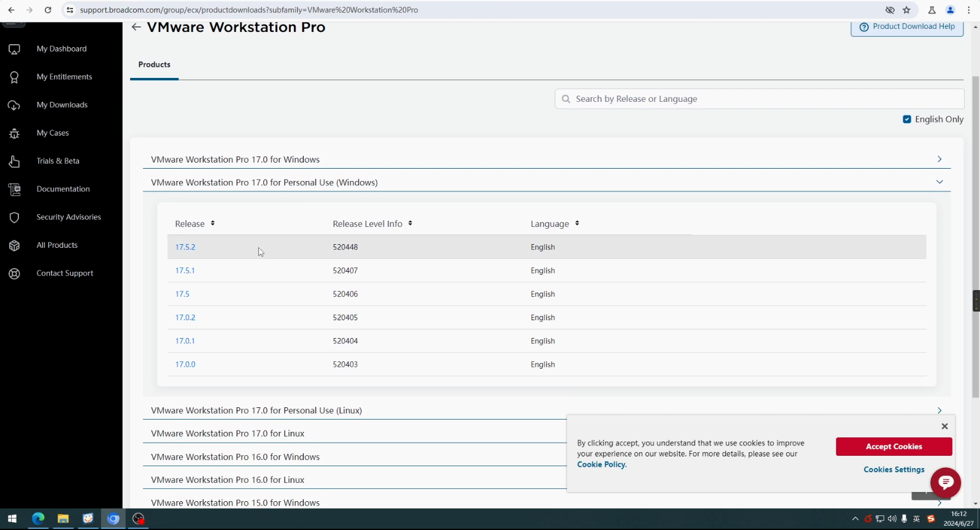This screenshot has width=980, height=530.
Task: Open release 17.0.1 link
Action: (185, 341)
